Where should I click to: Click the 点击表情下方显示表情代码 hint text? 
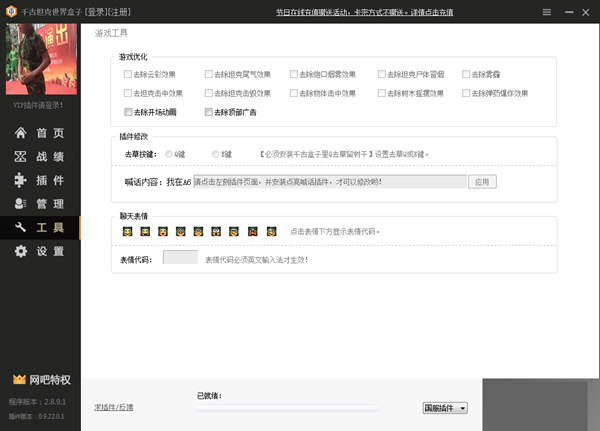335,231
